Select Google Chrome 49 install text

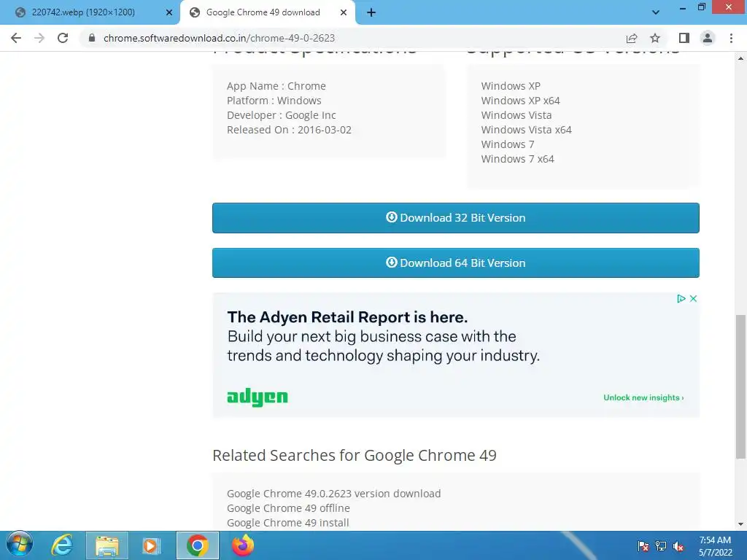pyautogui.click(x=287, y=522)
